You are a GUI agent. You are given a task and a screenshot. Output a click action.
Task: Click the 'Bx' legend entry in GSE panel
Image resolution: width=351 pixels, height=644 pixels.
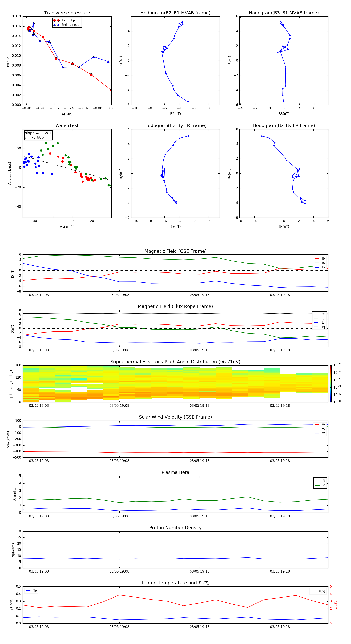(320, 259)
